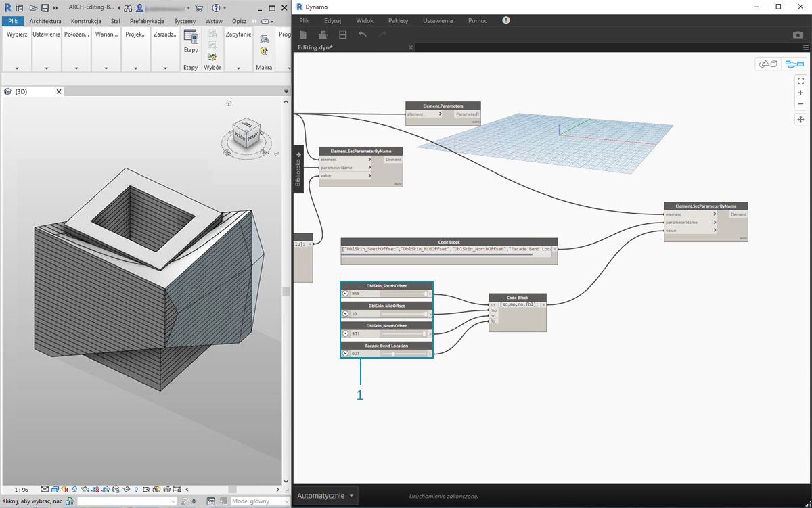Expand the Zapytanie ribbon panel dropdown
Screen dimensions: 812x508
[x=238, y=68]
